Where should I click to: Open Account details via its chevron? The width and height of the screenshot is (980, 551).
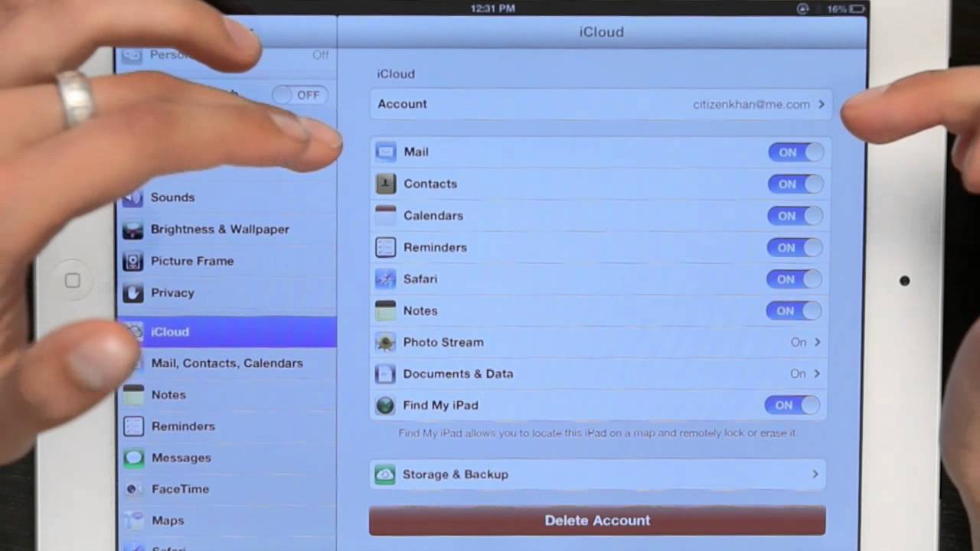(821, 104)
